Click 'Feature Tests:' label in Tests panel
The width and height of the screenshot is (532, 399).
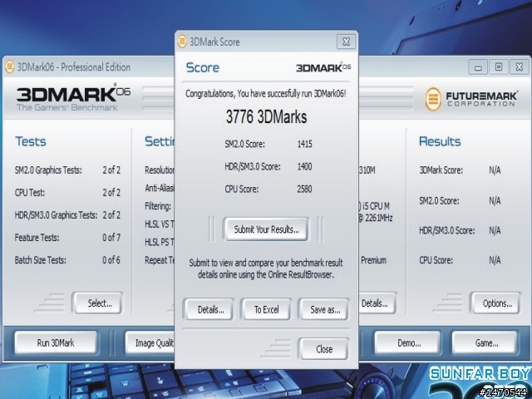[x=37, y=238]
